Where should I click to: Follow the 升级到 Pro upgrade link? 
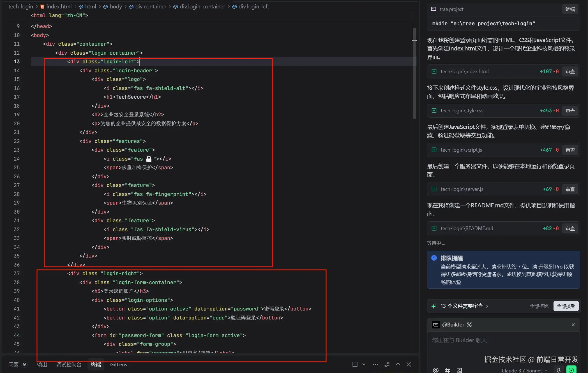[x=550, y=267]
